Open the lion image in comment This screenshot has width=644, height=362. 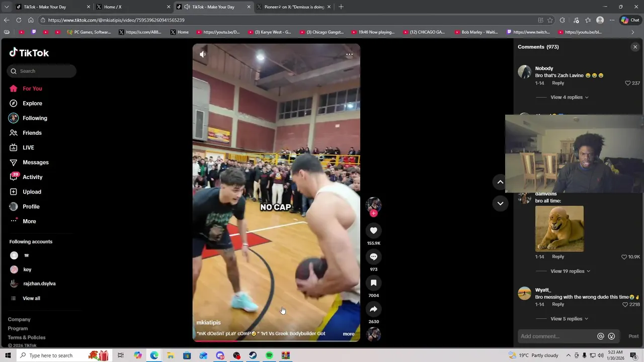coord(559,228)
